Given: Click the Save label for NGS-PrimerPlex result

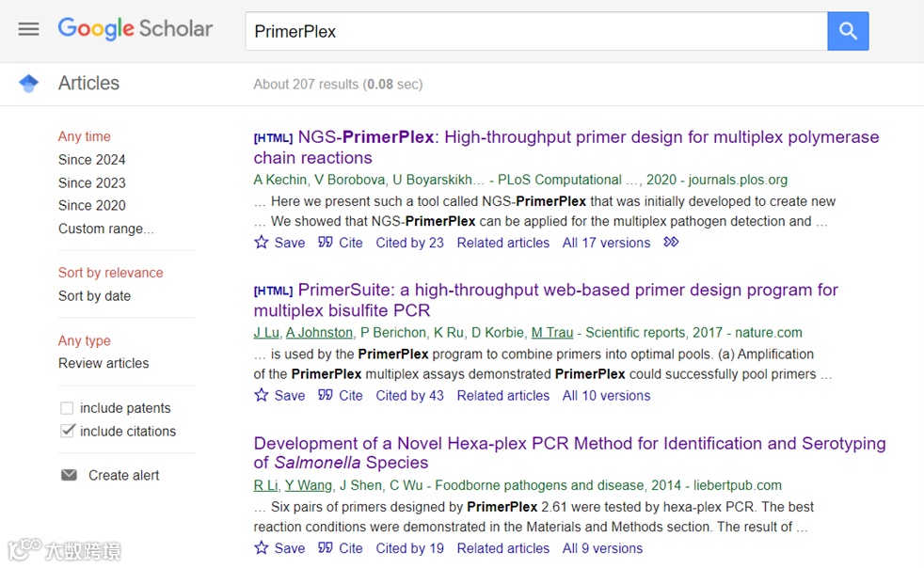Looking at the screenshot, I should [290, 243].
